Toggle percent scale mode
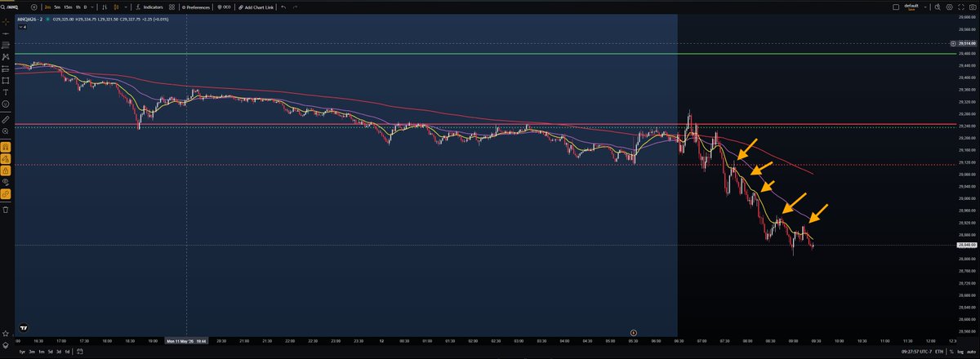This screenshot has width=980, height=359. [951, 352]
